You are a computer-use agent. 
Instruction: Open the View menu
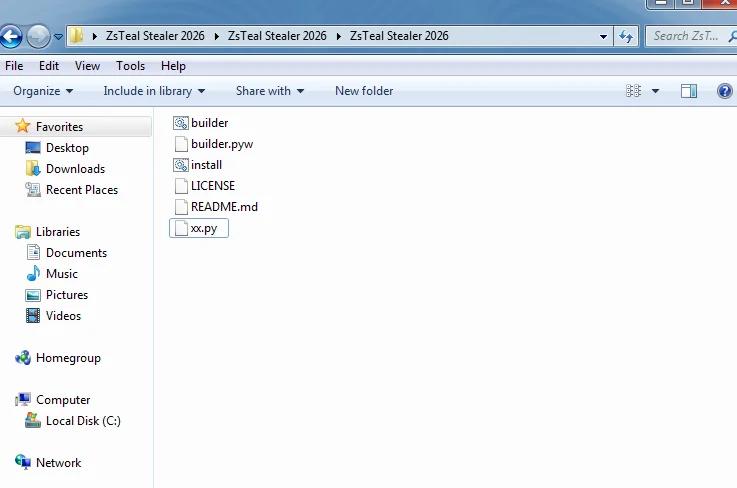[x=87, y=66]
